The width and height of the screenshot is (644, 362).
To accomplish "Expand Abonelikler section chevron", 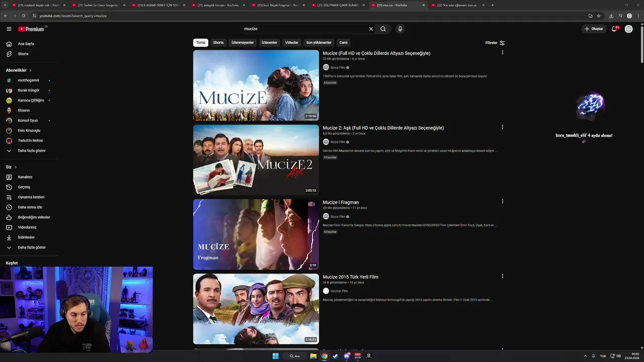I will [x=30, y=70].
